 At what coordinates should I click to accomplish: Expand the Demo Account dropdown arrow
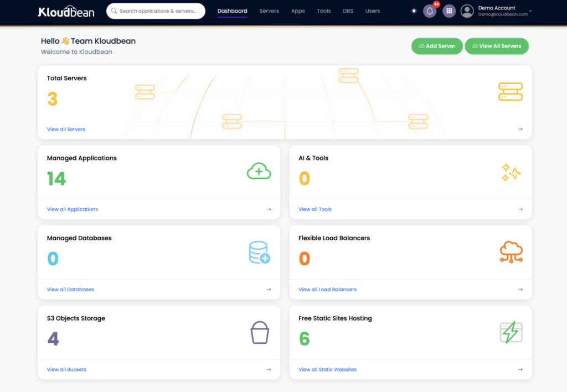click(x=530, y=11)
